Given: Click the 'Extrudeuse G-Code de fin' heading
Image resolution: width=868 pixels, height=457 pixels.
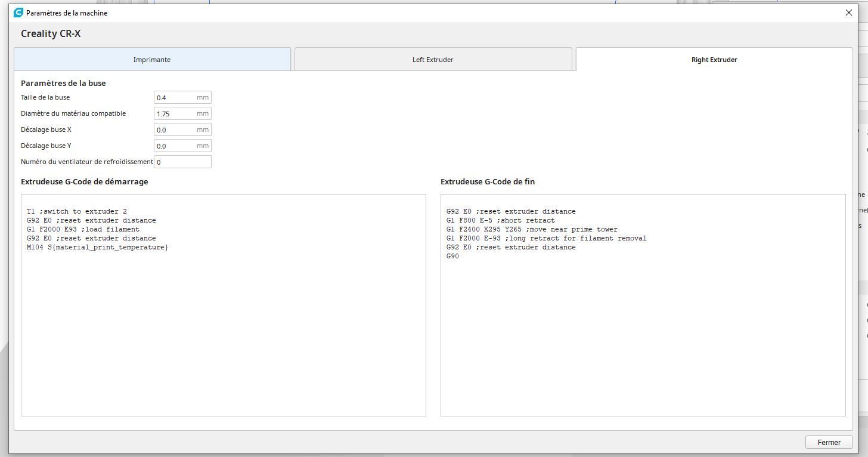Looking at the screenshot, I should (488, 181).
